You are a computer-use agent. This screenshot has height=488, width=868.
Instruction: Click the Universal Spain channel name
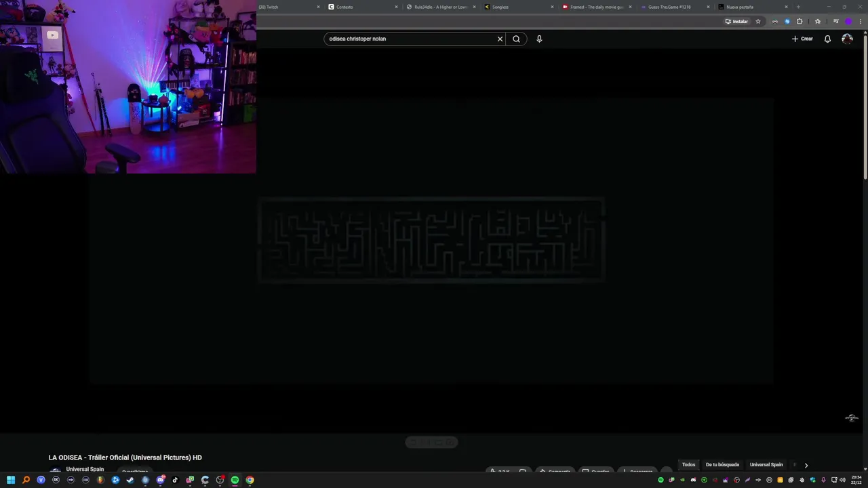85,469
